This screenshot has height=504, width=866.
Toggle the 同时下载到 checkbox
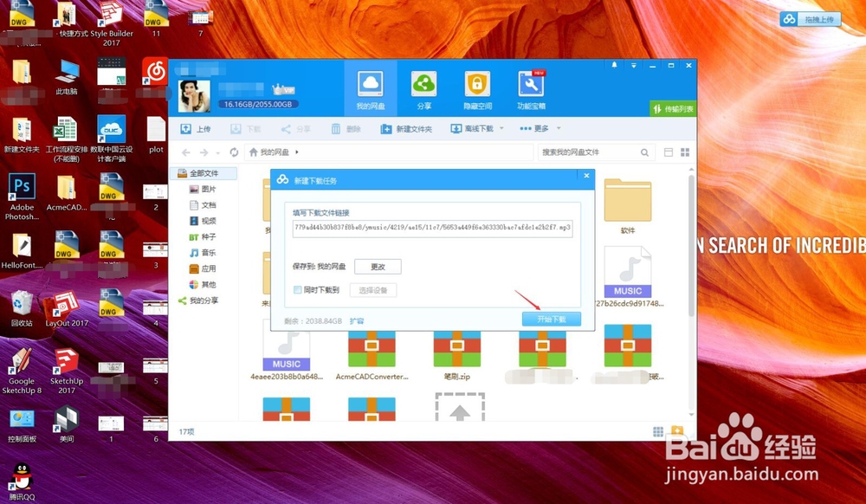[x=298, y=290]
